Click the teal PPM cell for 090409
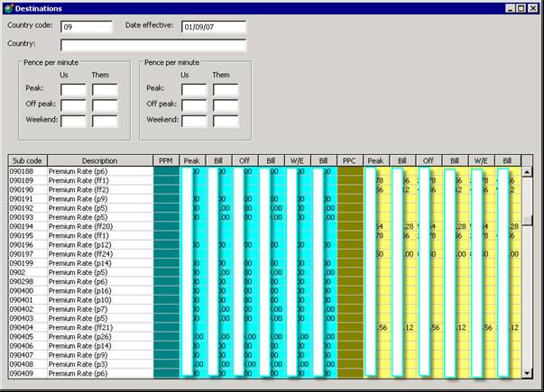This screenshot has height=392, width=544. coord(166,373)
